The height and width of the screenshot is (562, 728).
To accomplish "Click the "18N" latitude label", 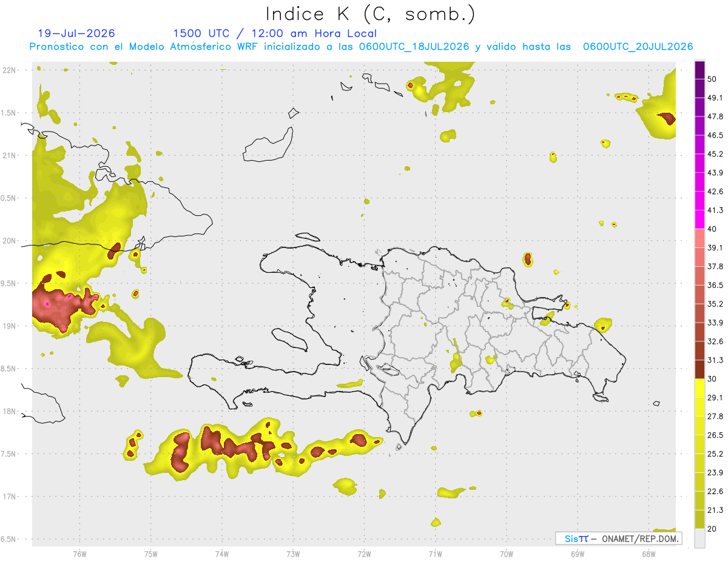I will click(x=10, y=411).
